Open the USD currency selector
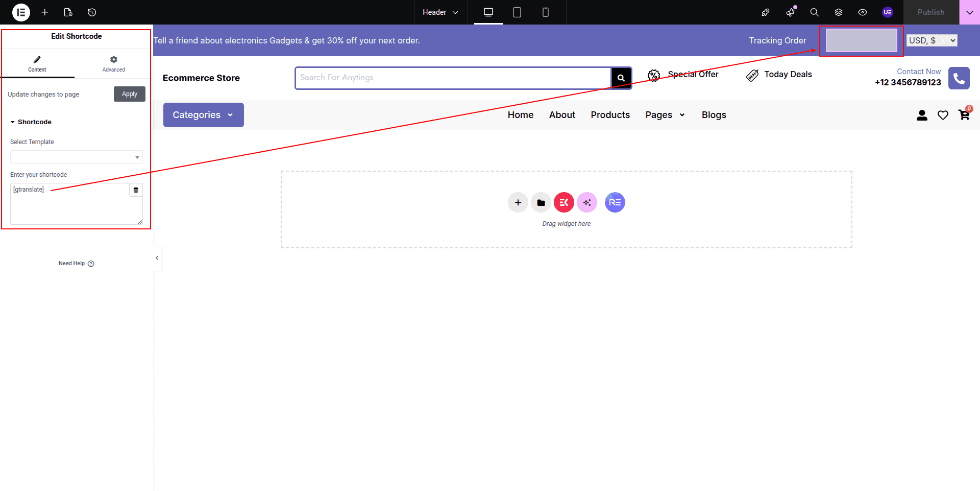 click(932, 40)
